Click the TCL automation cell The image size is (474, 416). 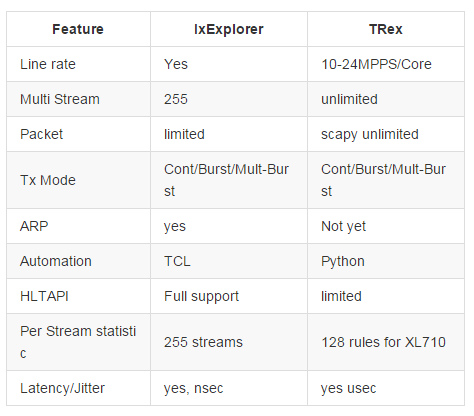coord(177,261)
